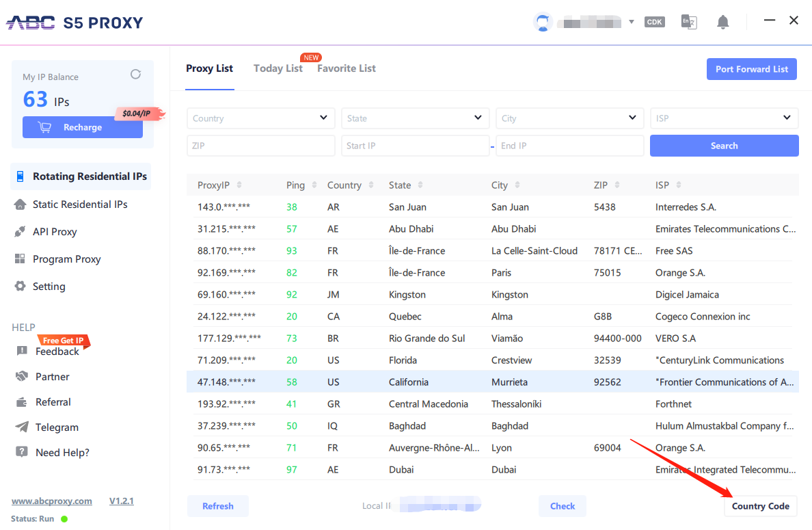Click the 37.239.***.*** Baghdad row
The height and width of the screenshot is (530, 812).
tap(493, 425)
